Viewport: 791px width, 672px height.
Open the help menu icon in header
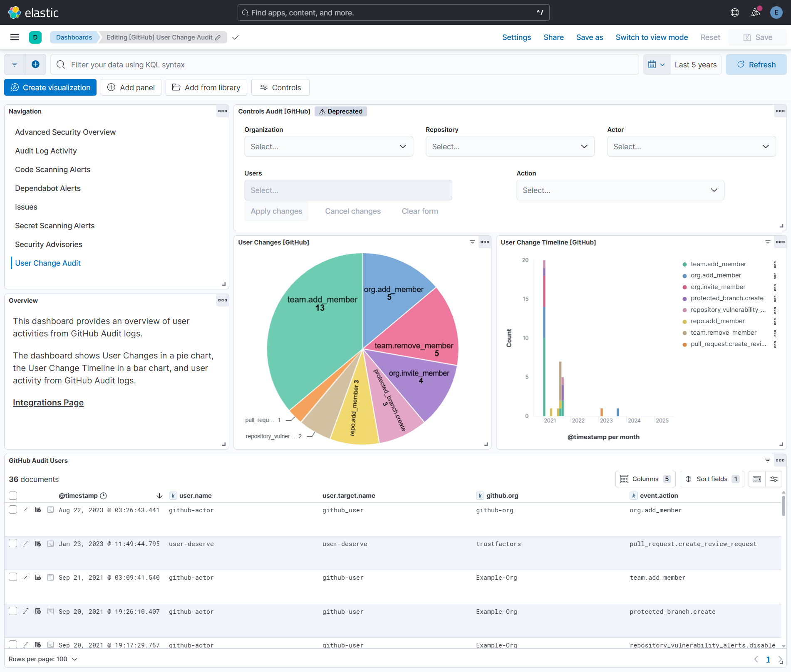pos(735,12)
